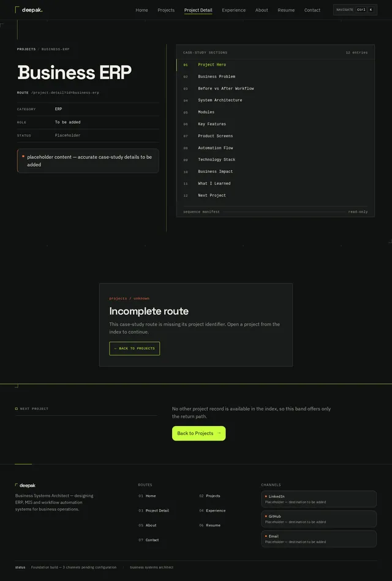Screen dimensions: 392x581
Task: Click the arrow on green Back to Projects
Action: (219, 433)
